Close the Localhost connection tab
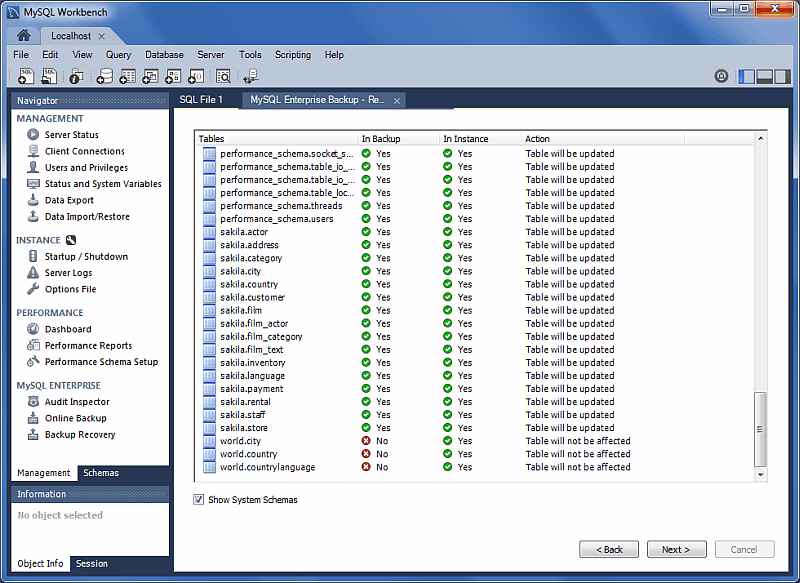Image resolution: width=800 pixels, height=583 pixels. [x=102, y=36]
